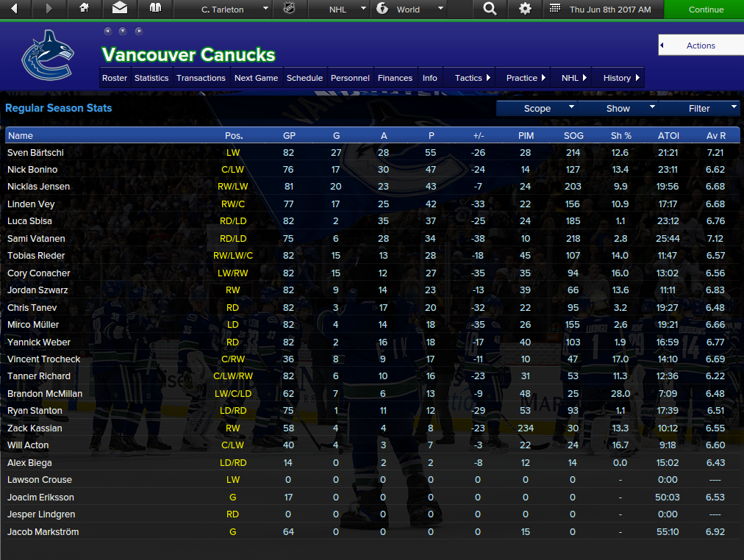The height and width of the screenshot is (560, 744).
Task: Click the magnifying glass search icon
Action: pos(490,9)
